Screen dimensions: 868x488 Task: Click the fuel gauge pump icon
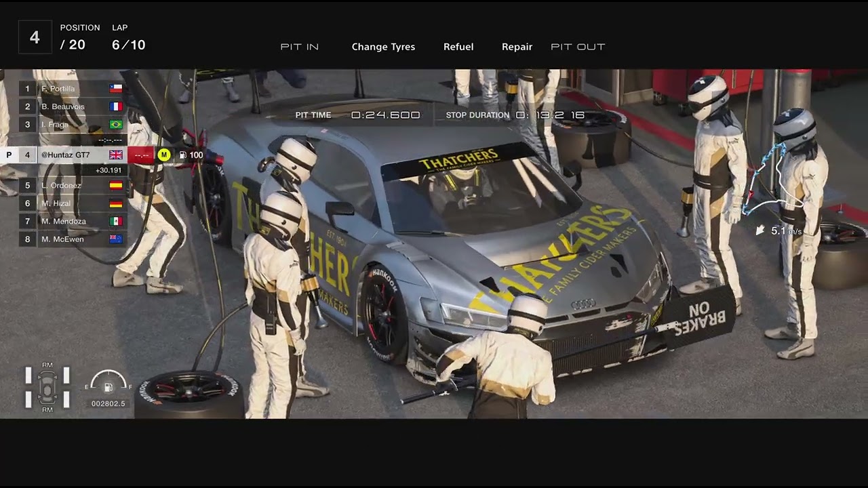point(108,388)
